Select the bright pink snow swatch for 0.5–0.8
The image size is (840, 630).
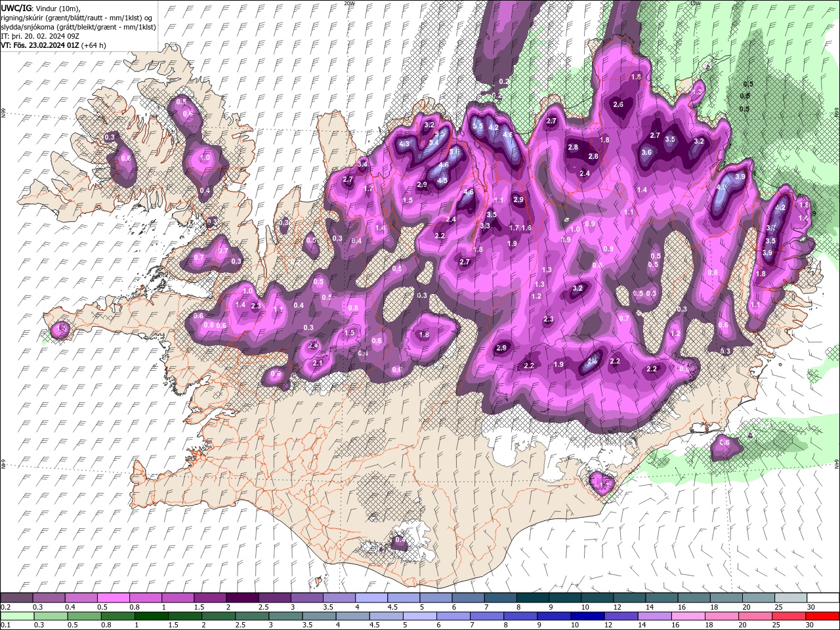[113, 598]
